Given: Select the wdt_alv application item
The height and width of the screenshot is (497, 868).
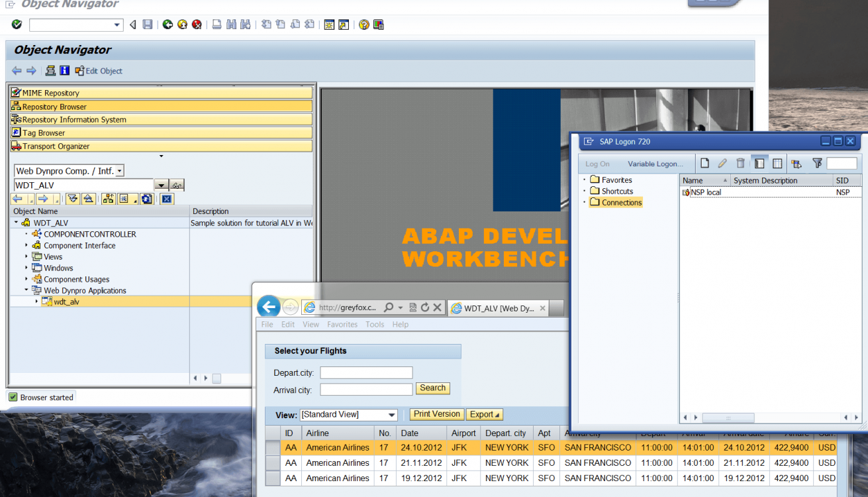Looking at the screenshot, I should tap(66, 302).
